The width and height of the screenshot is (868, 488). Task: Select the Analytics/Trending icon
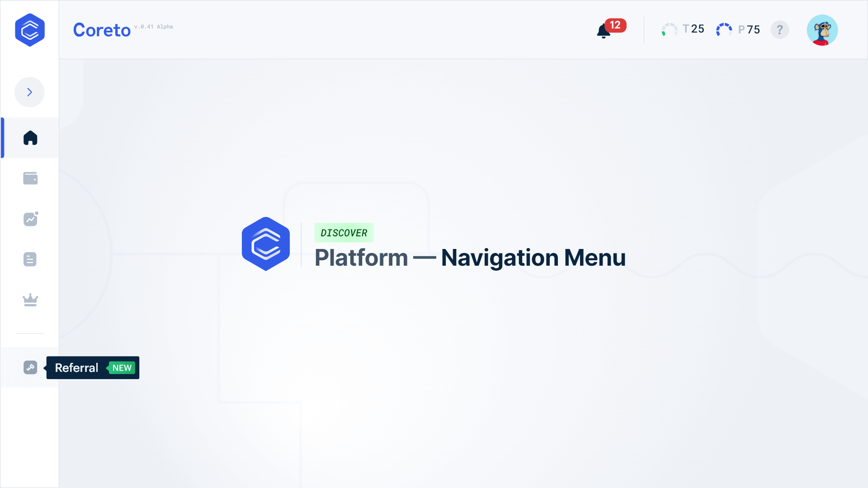(x=30, y=219)
